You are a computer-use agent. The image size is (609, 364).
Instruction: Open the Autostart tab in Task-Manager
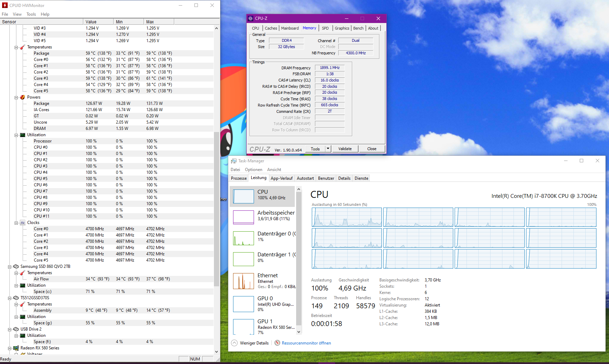coord(305,178)
